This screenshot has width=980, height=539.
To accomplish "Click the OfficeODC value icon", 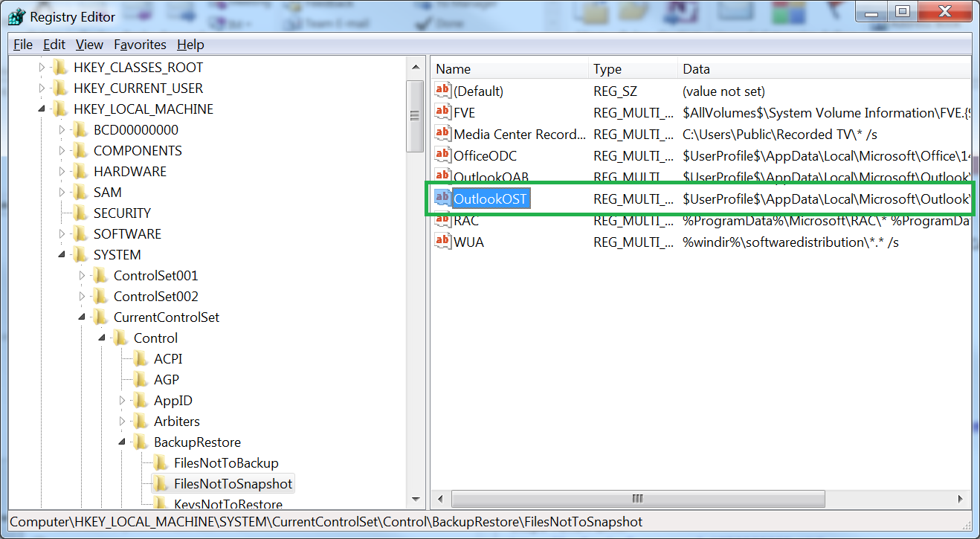I will pyautogui.click(x=443, y=155).
